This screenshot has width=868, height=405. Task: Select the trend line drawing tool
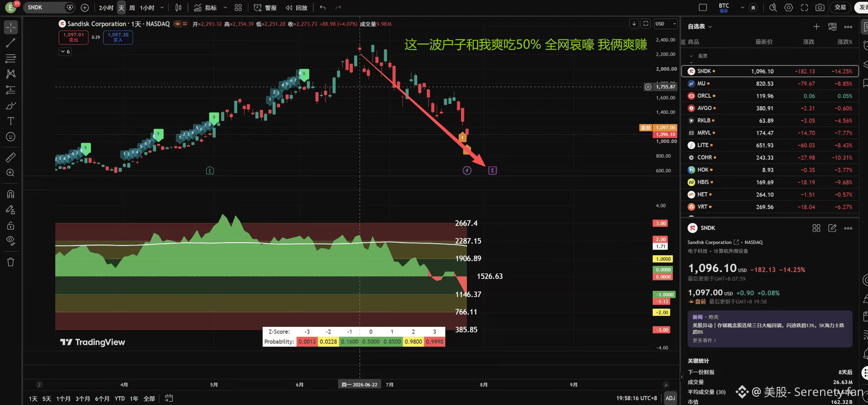(x=11, y=43)
